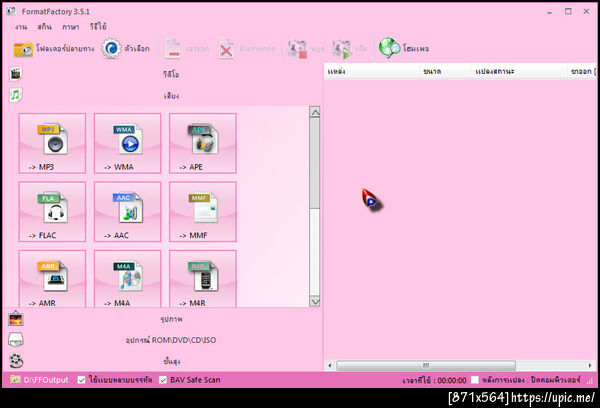
Task: Click the task list scroll-right arrow
Action: [590, 366]
